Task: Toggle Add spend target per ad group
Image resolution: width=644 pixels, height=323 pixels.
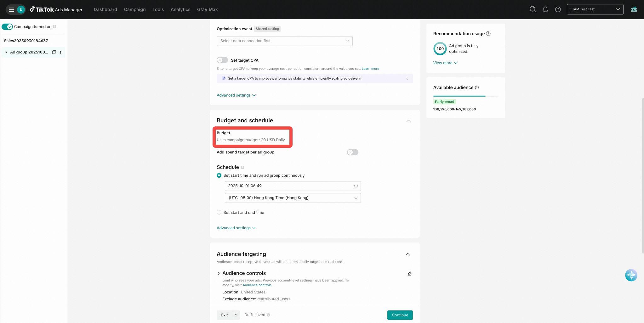Action: [352, 152]
